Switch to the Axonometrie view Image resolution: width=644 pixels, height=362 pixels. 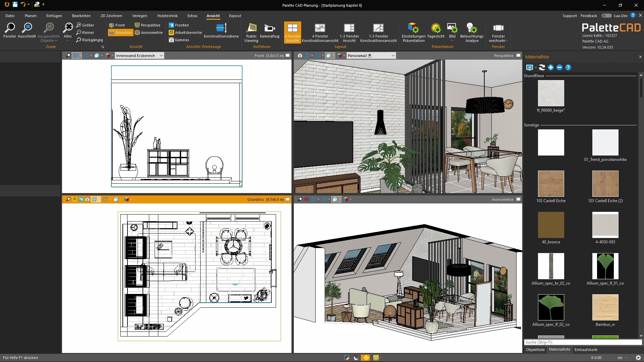(149, 33)
